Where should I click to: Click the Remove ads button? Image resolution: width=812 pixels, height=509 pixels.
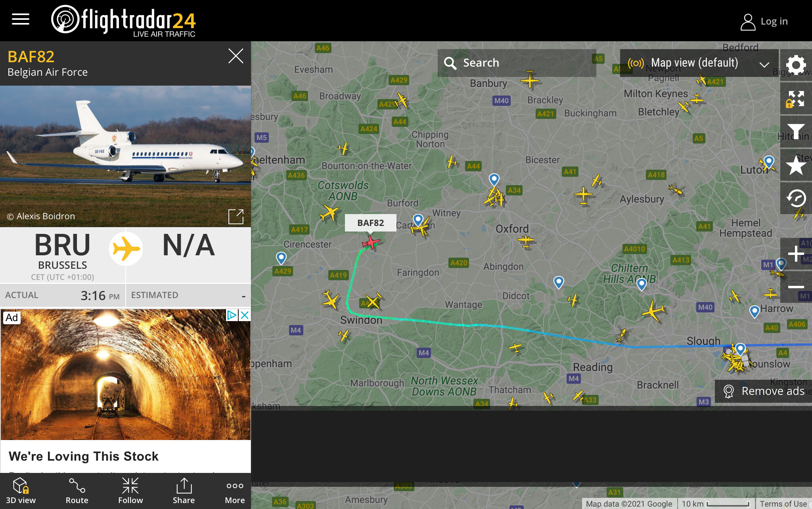pyautogui.click(x=764, y=391)
